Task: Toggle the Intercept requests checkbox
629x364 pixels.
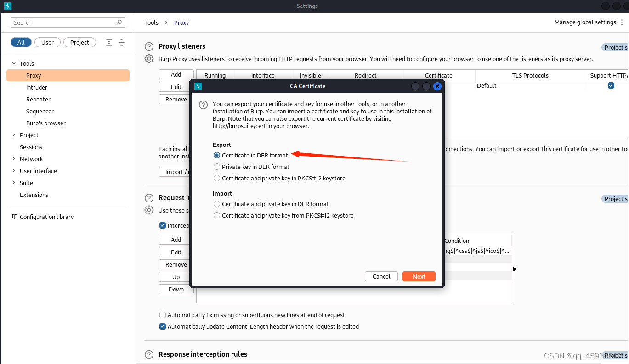Action: coord(162,225)
